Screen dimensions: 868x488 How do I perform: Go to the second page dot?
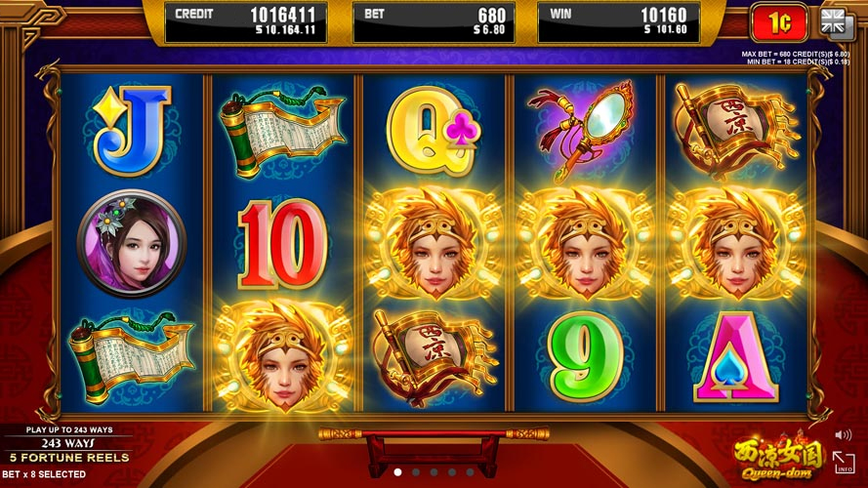coord(416,472)
